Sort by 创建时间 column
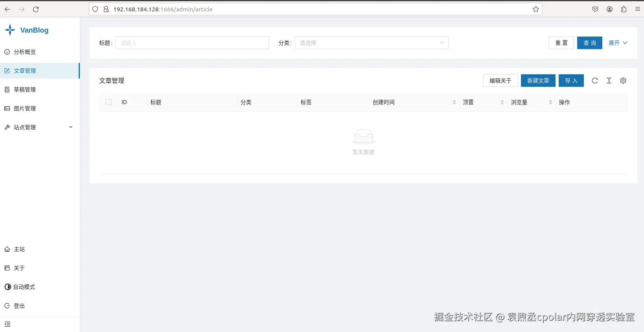This screenshot has width=644, height=332. click(x=414, y=102)
